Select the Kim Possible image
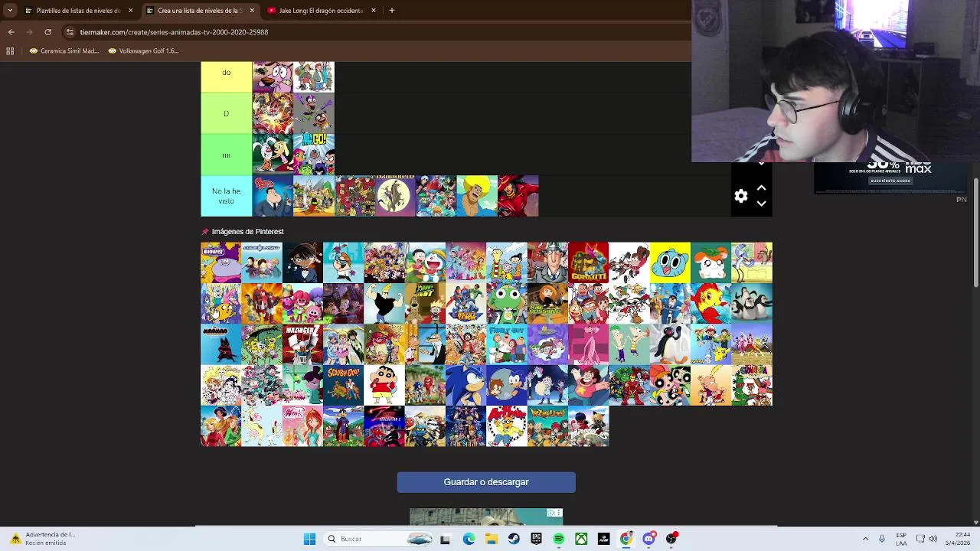Screen dimensions: 980x551 click(547, 304)
